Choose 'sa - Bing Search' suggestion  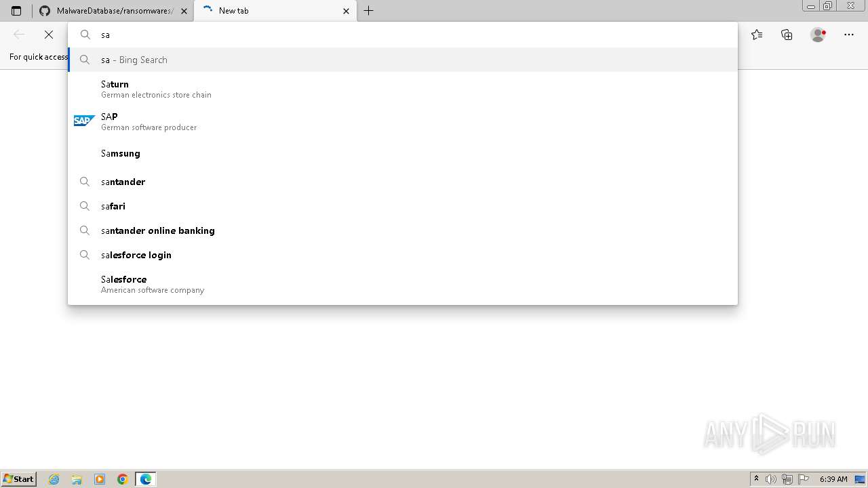pyautogui.click(x=403, y=60)
